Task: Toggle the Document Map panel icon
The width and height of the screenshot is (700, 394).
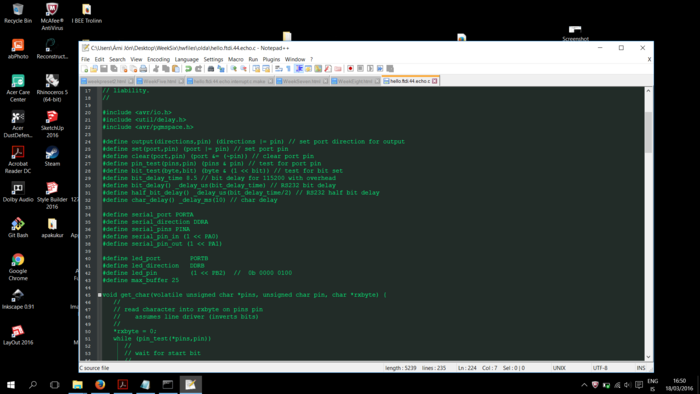Action: click(x=318, y=69)
